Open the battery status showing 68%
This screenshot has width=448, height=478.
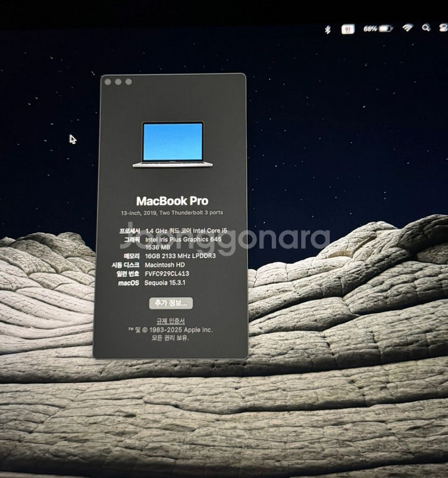[x=378, y=29]
